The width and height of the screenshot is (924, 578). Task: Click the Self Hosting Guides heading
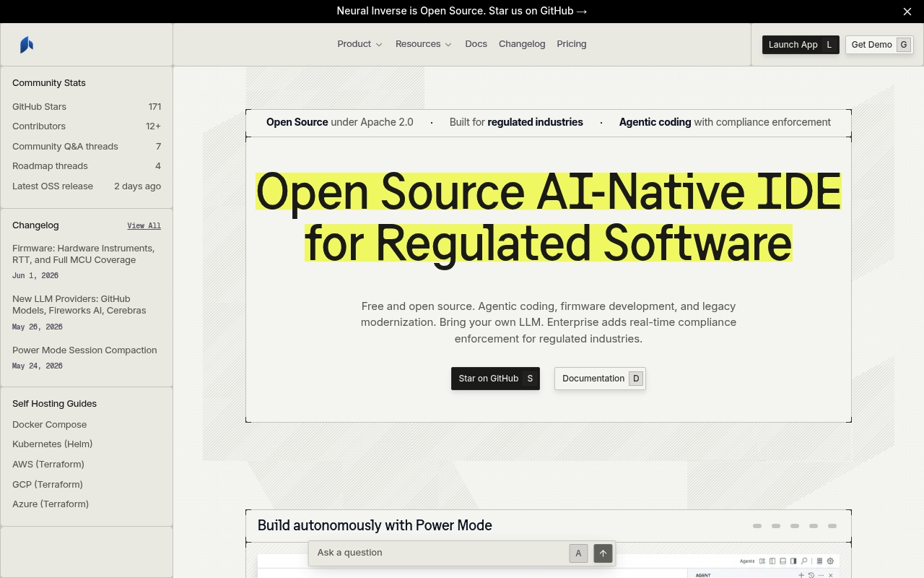tap(54, 403)
